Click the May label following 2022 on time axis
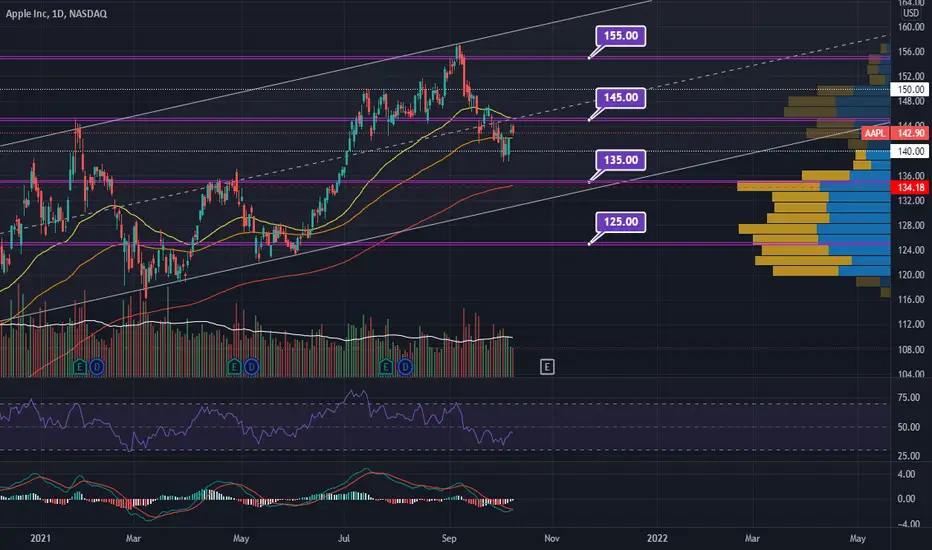The image size is (932, 550). tap(858, 538)
